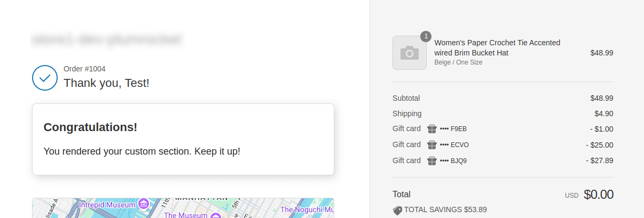Click the Order #1004 label
Screen dimensions: 644x218
84,69
